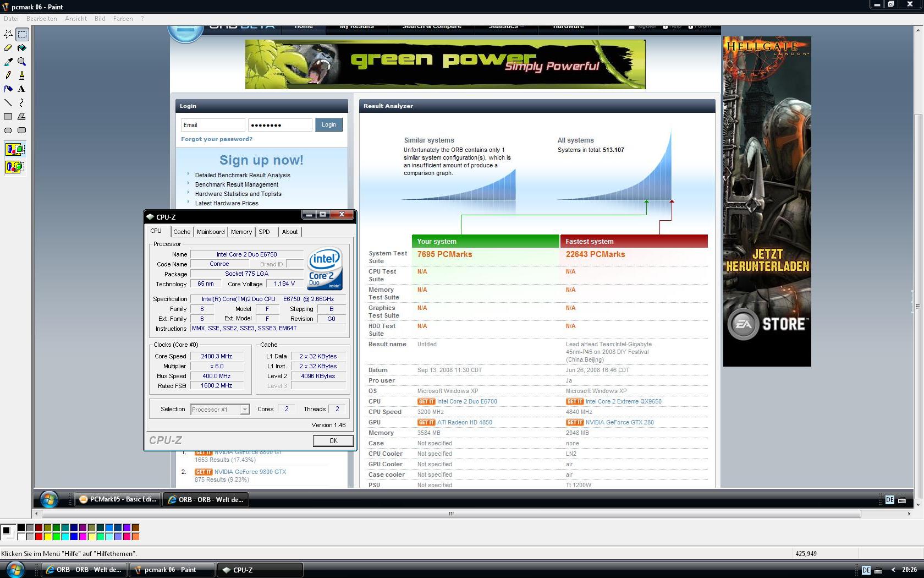Screen dimensions: 924x578
Task: Pick the bright red palette swatch
Action: tap(39, 537)
